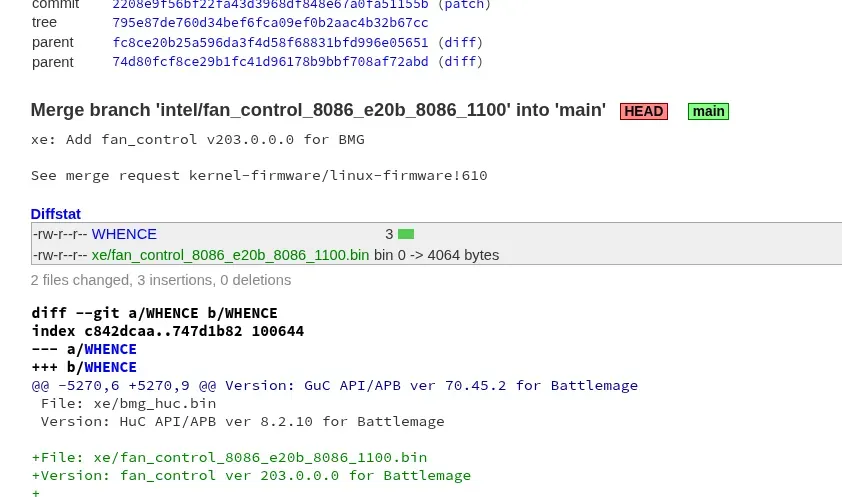This screenshot has height=497, width=842.
Task: Open first parent commit fc8ce20b
Action: coord(270,42)
